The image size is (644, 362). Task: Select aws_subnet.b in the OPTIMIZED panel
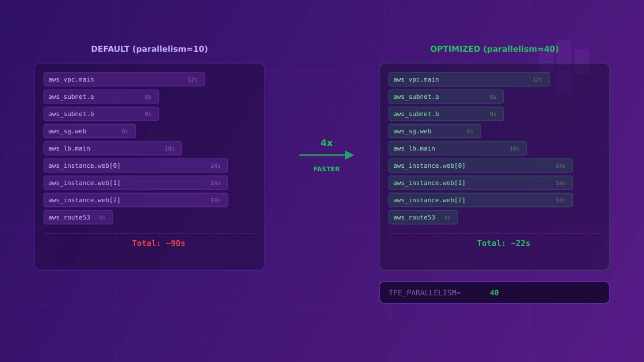[446, 114]
